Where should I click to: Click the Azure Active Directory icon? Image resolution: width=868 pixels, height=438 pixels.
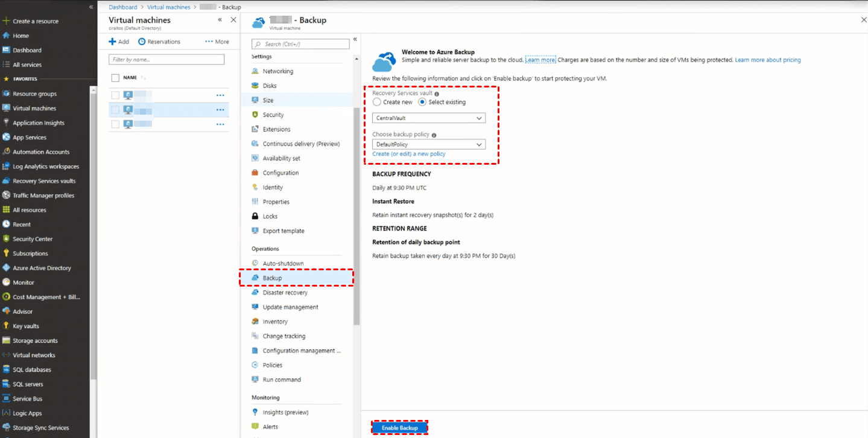[x=6, y=268]
